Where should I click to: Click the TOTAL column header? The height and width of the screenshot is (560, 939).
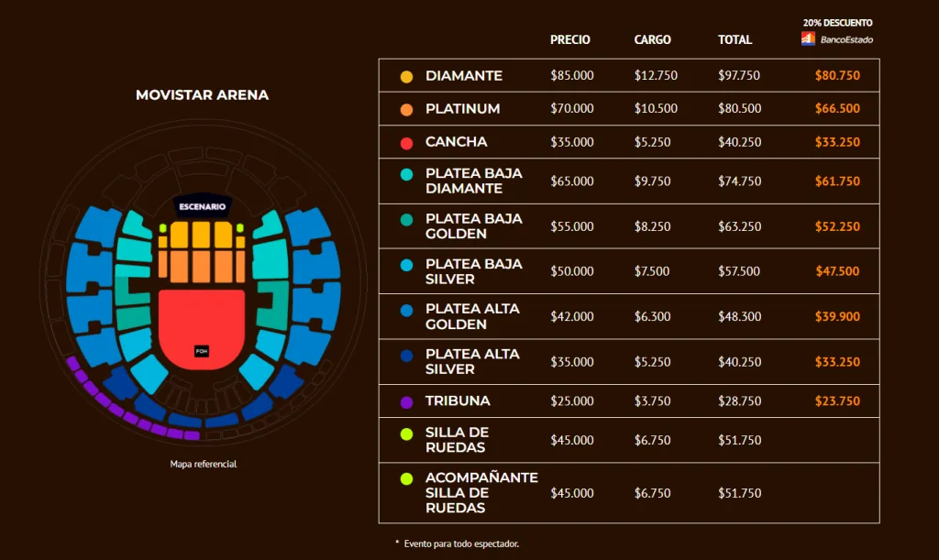(x=735, y=39)
